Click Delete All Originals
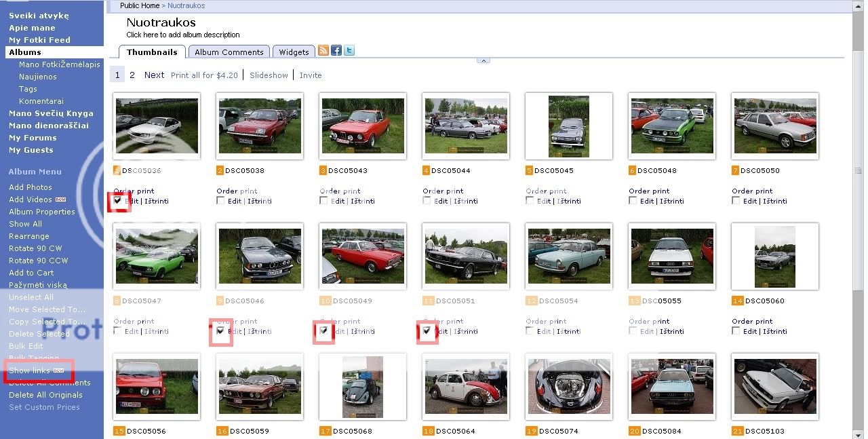The height and width of the screenshot is (439, 868). point(45,395)
